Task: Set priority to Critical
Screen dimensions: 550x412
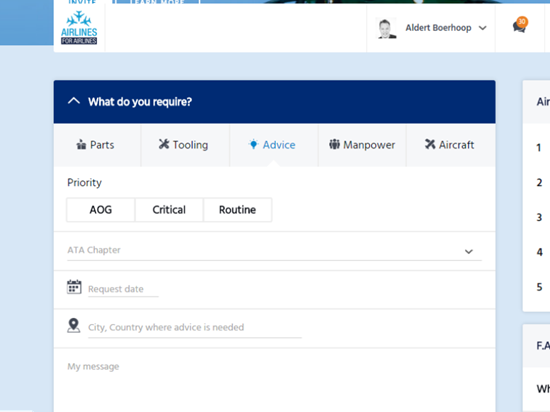Action: (169, 210)
